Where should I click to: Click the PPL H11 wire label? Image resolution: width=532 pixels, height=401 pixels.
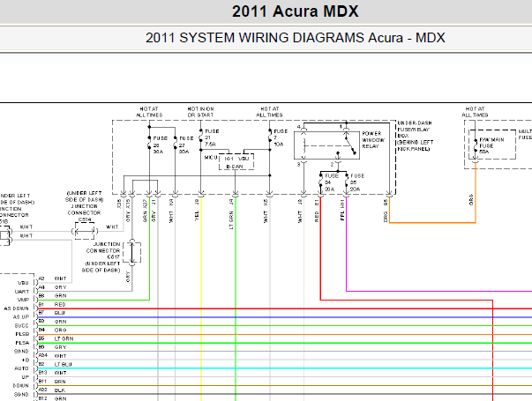click(x=342, y=210)
